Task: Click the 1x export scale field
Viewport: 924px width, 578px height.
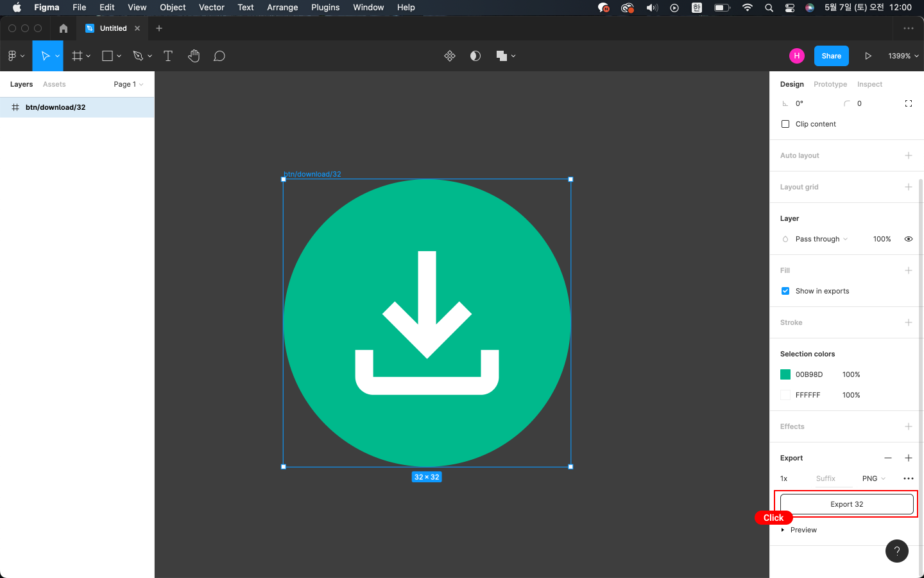Action: [784, 478]
